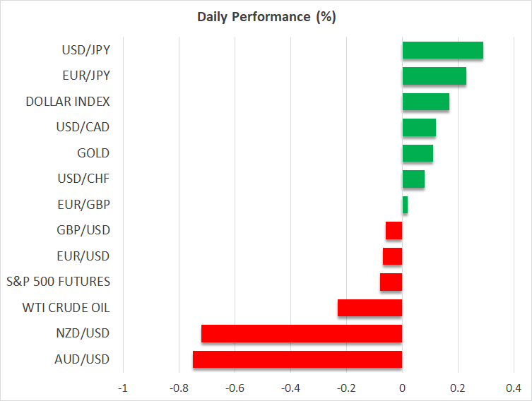Click the WTI CRUDE OIL bar
The height and width of the screenshot is (401, 532).
pyautogui.click(x=370, y=308)
